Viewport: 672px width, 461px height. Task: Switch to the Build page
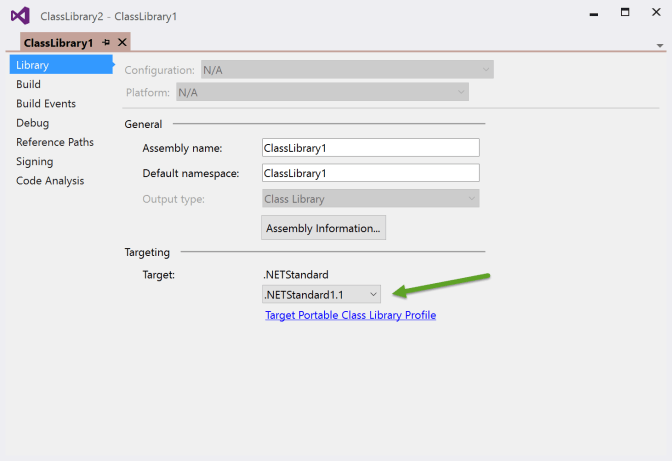[x=28, y=84]
